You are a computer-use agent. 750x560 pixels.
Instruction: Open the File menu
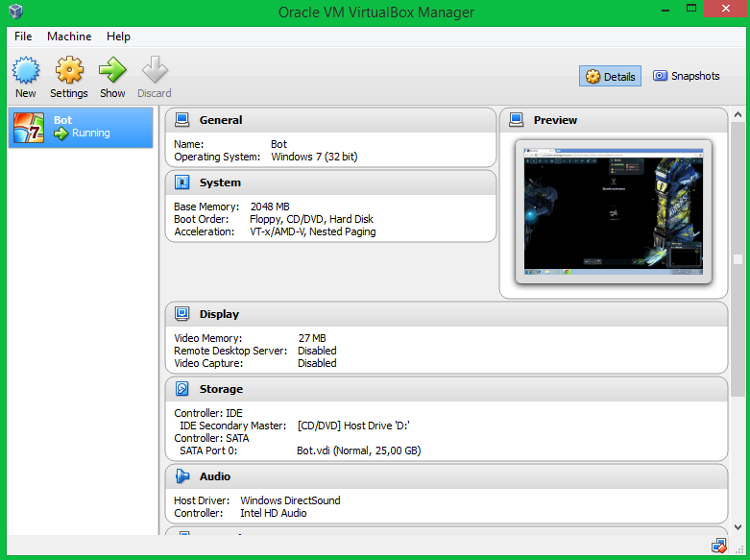click(23, 37)
